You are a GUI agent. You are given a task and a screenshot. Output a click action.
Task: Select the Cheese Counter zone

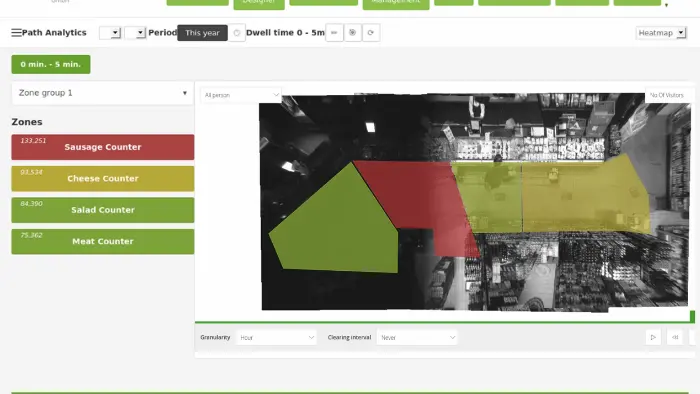pyautogui.click(x=103, y=178)
